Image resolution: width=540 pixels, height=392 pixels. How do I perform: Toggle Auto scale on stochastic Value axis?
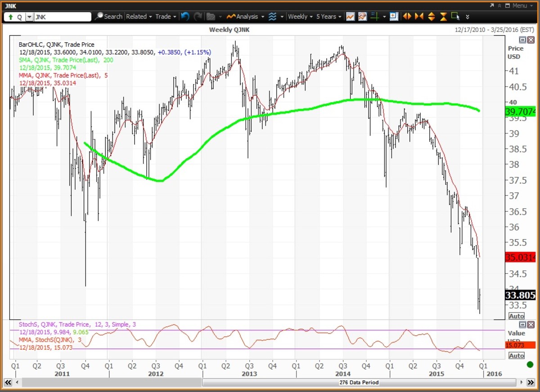[x=516, y=356]
